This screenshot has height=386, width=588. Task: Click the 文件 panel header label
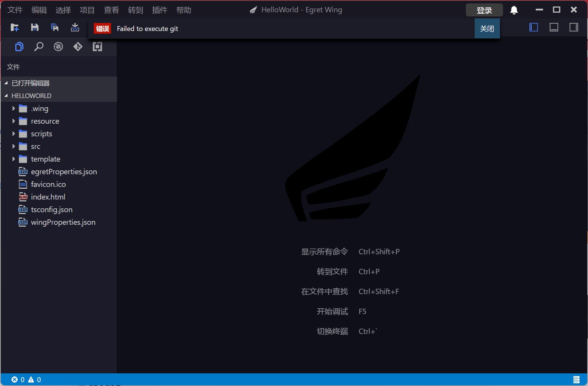point(13,67)
